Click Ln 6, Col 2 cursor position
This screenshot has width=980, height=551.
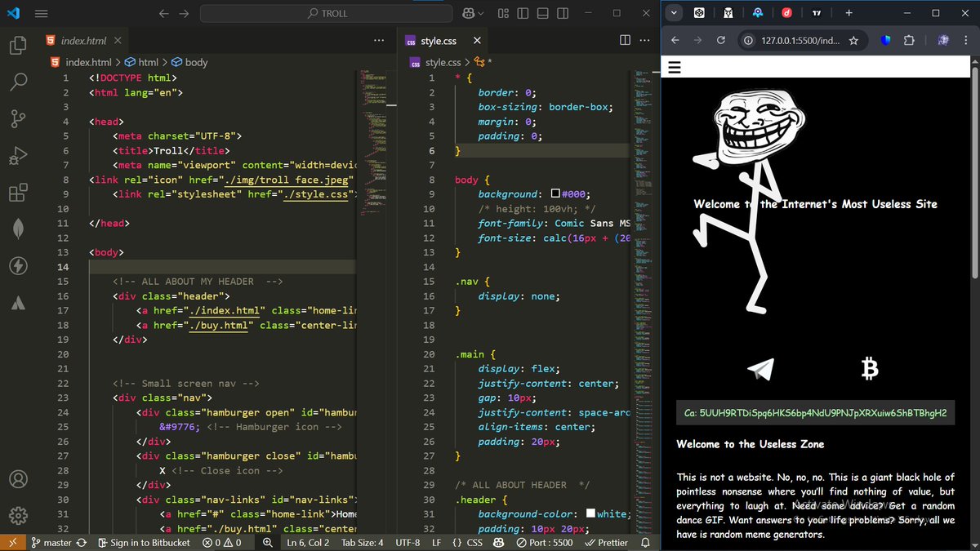[308, 542]
